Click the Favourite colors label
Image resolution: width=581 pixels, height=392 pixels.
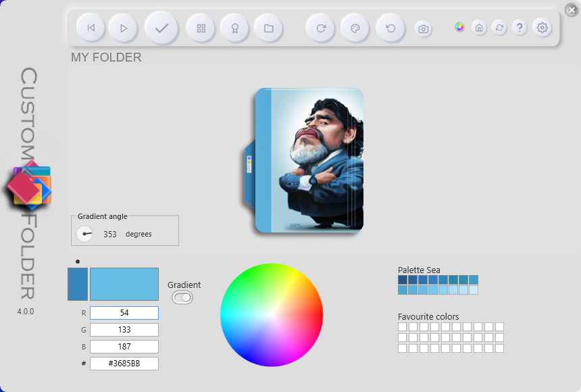pyautogui.click(x=428, y=317)
